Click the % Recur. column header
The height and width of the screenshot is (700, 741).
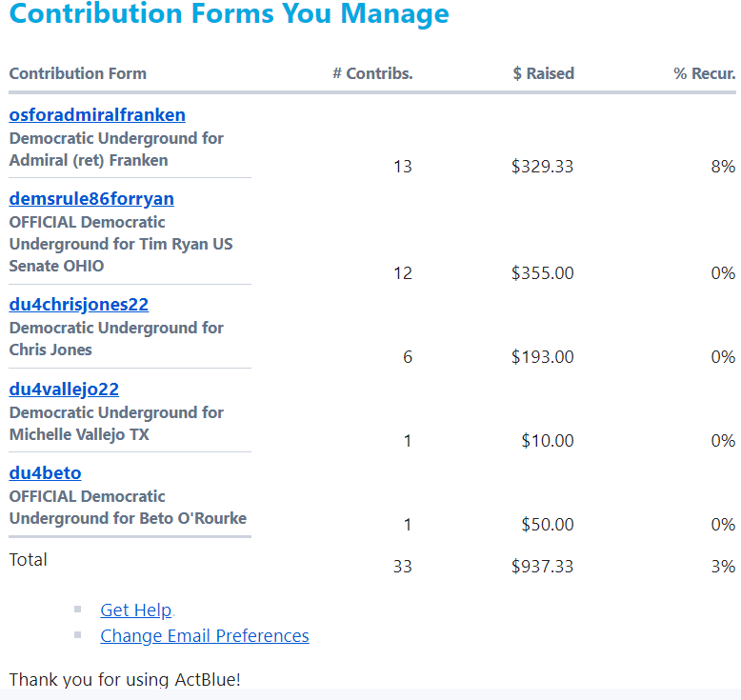704,73
